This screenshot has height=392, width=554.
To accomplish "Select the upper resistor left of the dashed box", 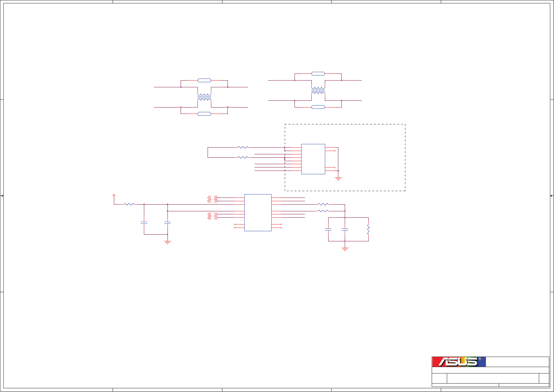I will (x=243, y=147).
